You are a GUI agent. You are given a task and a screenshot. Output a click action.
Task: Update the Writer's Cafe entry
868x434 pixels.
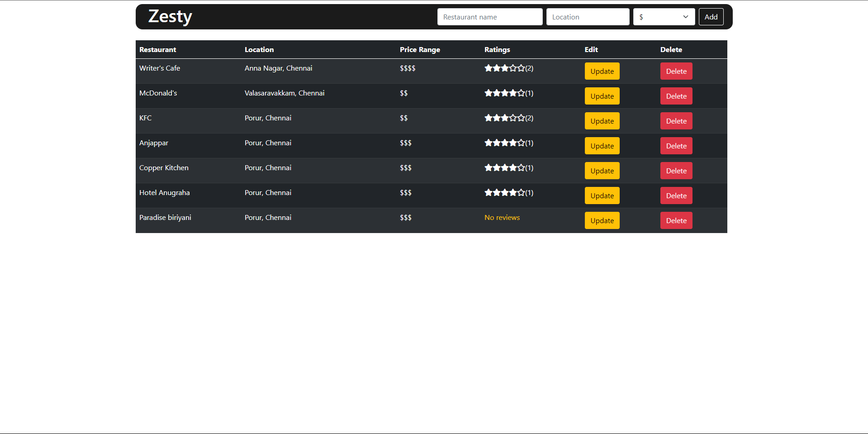602,71
